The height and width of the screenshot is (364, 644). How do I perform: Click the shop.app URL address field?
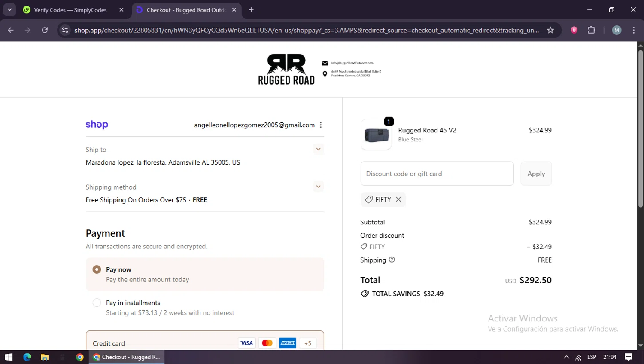coord(307,30)
